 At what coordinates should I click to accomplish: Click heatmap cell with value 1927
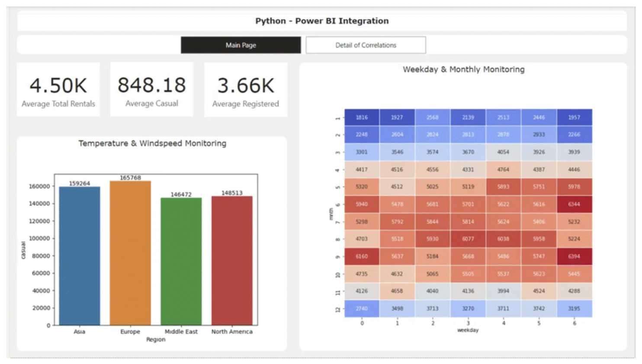tap(397, 118)
